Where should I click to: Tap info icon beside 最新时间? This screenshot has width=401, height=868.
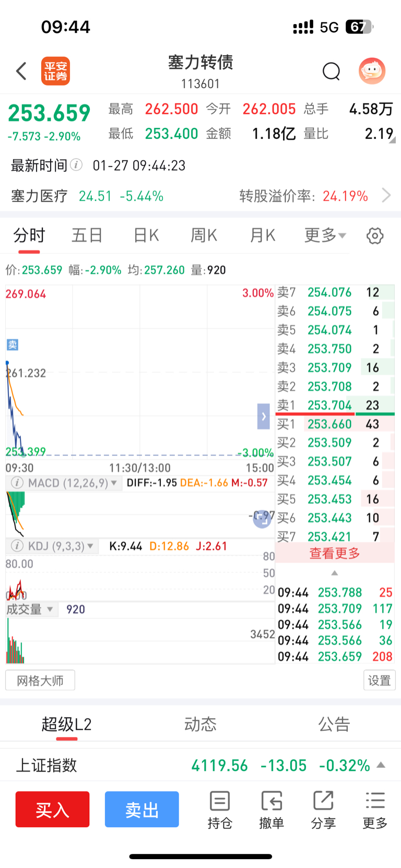pos(76,165)
